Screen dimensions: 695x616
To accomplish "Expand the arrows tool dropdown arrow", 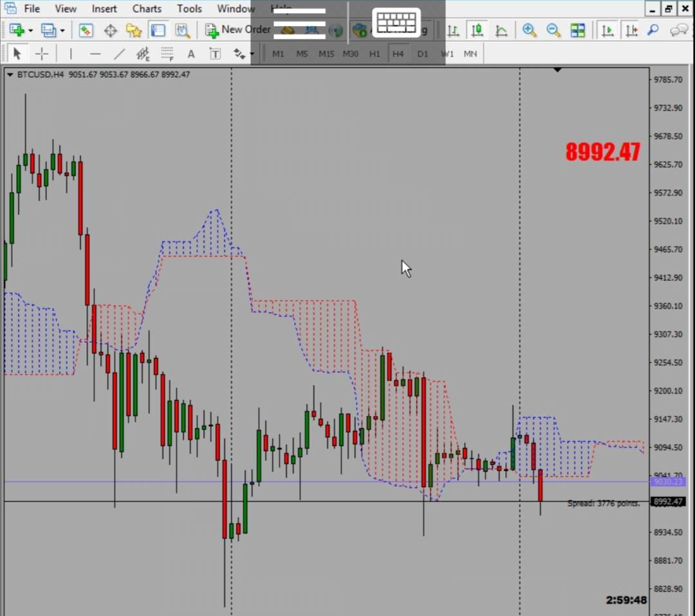I will pyautogui.click(x=252, y=54).
